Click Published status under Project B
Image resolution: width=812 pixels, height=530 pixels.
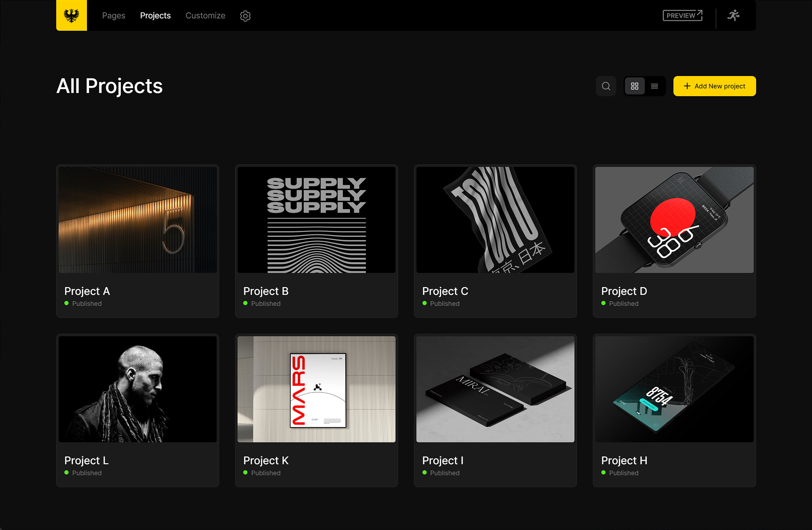[x=265, y=303]
